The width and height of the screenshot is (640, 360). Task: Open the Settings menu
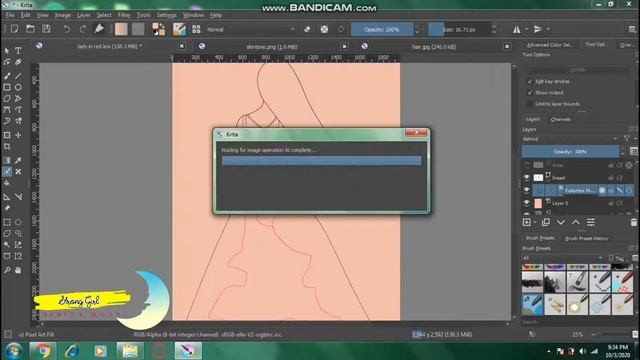click(x=167, y=15)
